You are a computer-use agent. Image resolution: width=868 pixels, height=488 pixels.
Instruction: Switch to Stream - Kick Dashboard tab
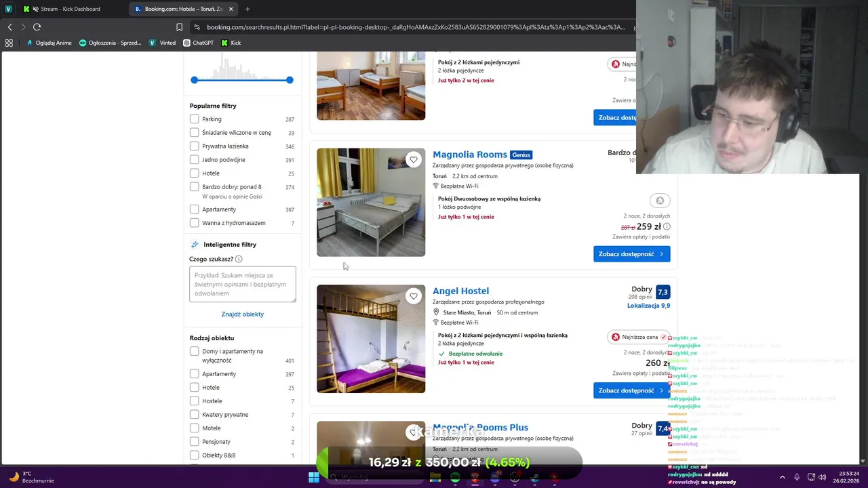click(x=71, y=9)
